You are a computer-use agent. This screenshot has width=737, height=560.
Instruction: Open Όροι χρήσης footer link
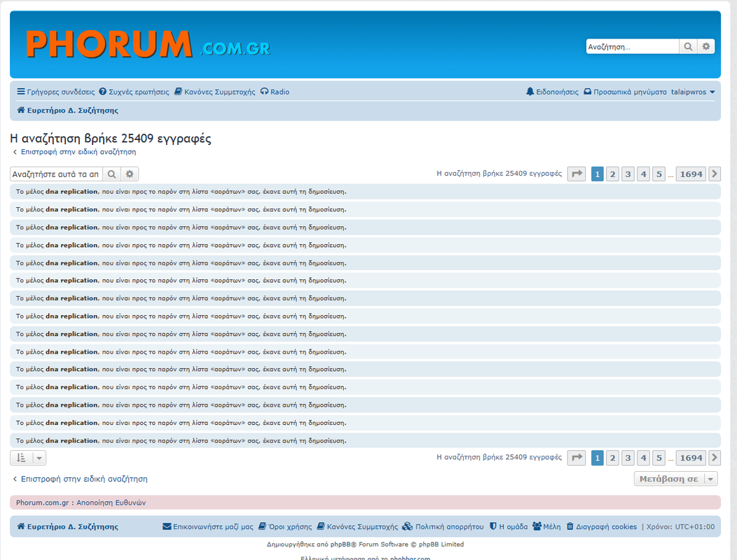tap(285, 526)
